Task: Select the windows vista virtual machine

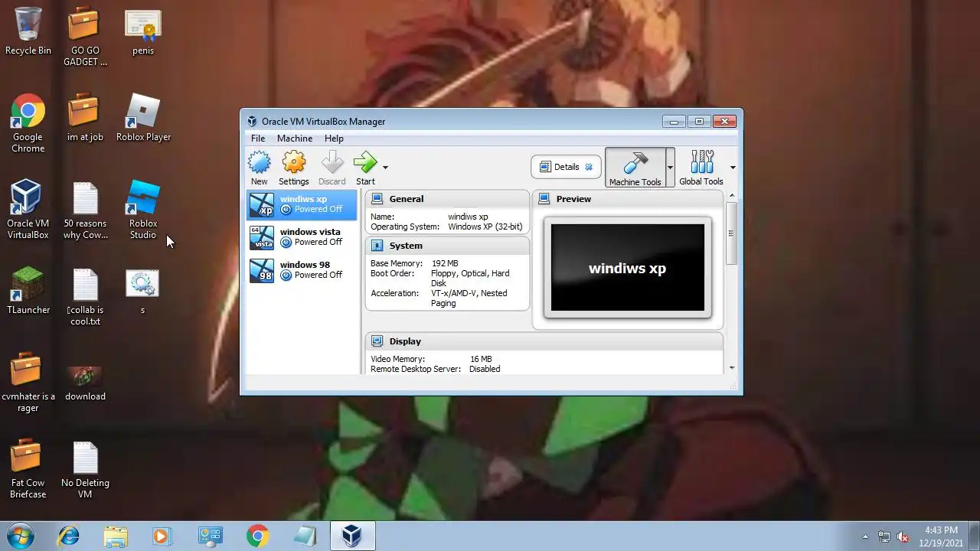Action: (302, 237)
